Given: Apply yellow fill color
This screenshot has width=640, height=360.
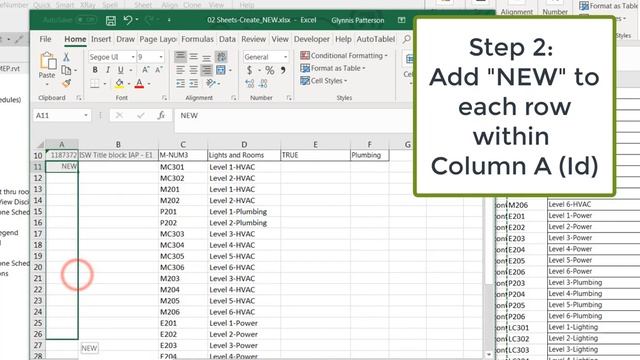Looking at the screenshot, I should (119, 84).
